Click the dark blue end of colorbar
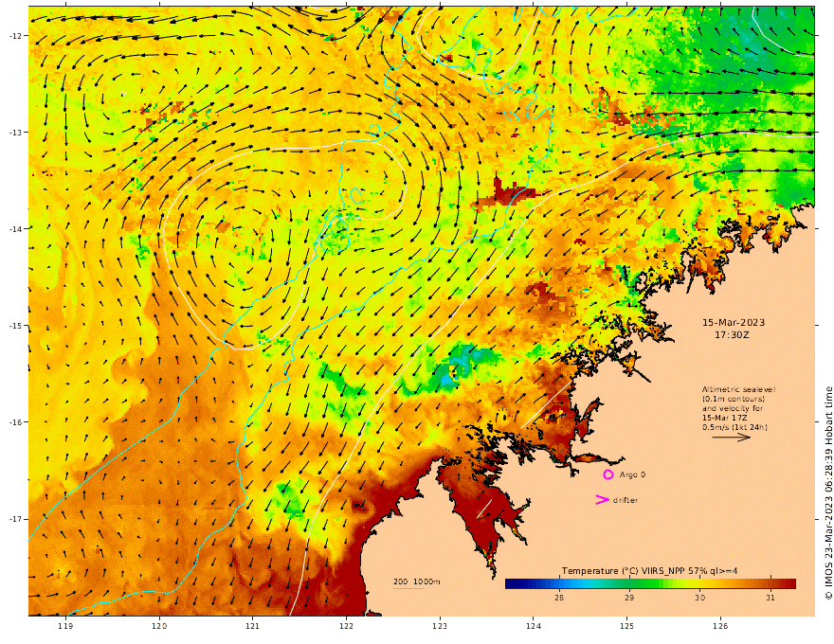Image resolution: width=834 pixels, height=644 pixels. 510,584
